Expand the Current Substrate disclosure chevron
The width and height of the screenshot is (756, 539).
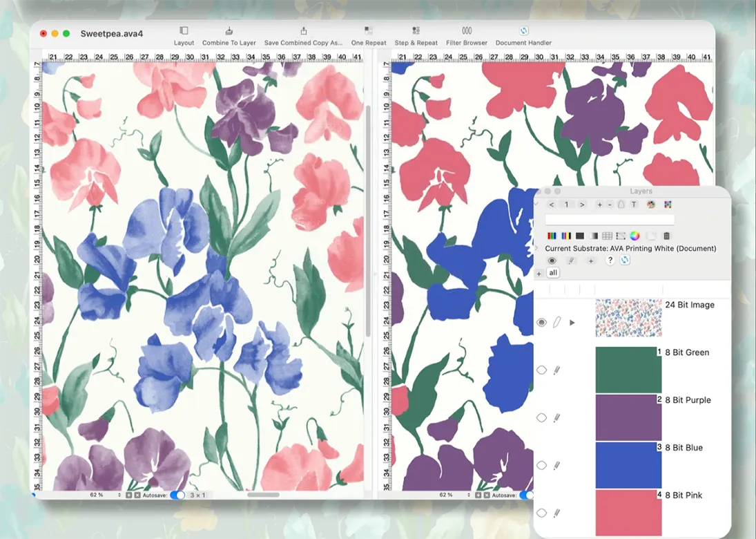(537, 248)
